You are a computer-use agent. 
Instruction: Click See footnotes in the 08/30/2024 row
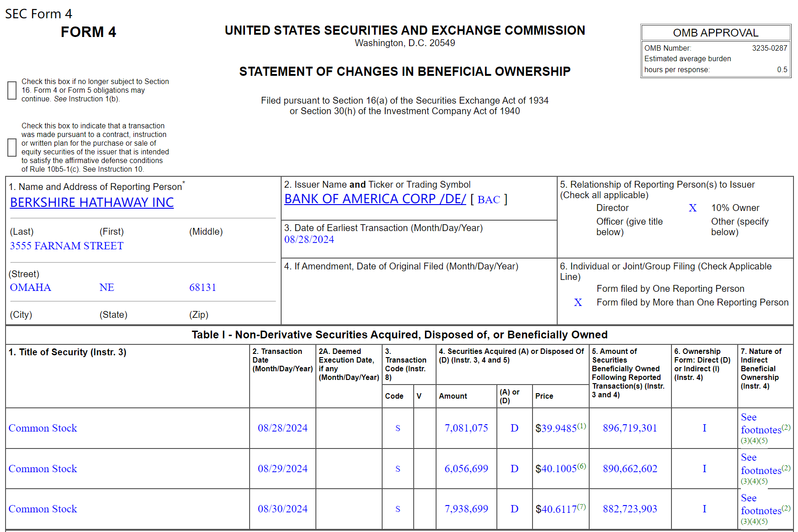[761, 504]
